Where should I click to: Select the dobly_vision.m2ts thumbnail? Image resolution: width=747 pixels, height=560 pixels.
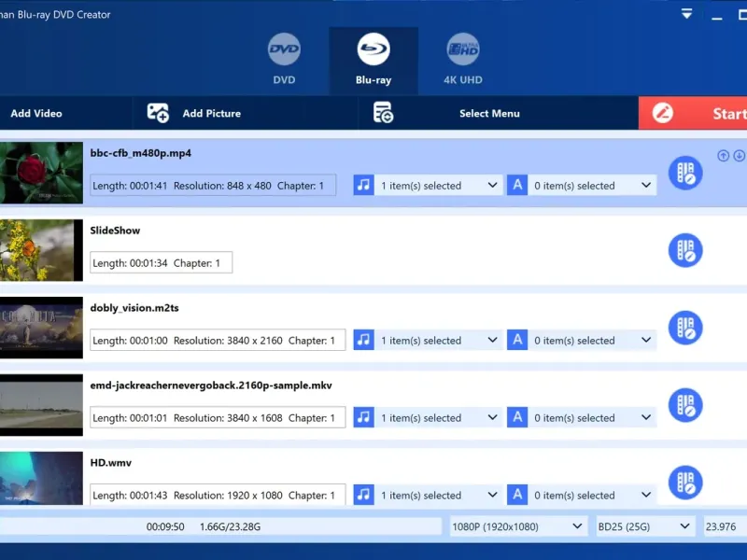coord(41,328)
